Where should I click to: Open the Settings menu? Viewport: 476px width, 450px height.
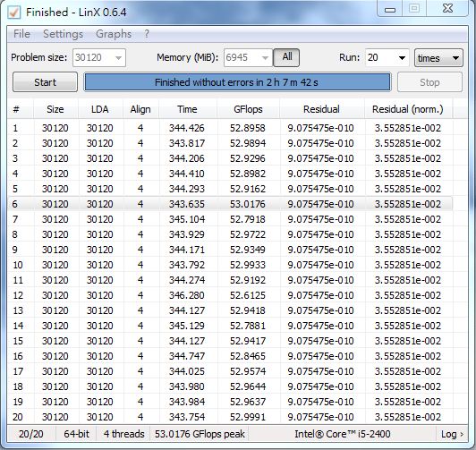63,34
